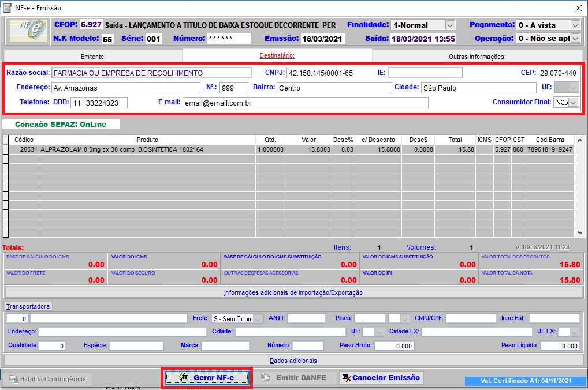Click the Saída date-time field
Viewport: 588px width, 390px height.
tap(423, 39)
